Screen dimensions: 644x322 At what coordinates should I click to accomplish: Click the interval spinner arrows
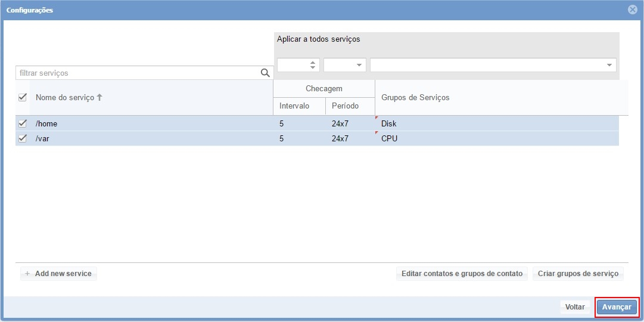click(x=313, y=65)
